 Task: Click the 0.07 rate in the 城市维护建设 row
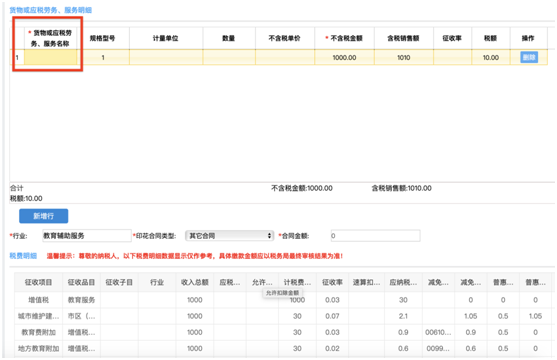(x=332, y=316)
